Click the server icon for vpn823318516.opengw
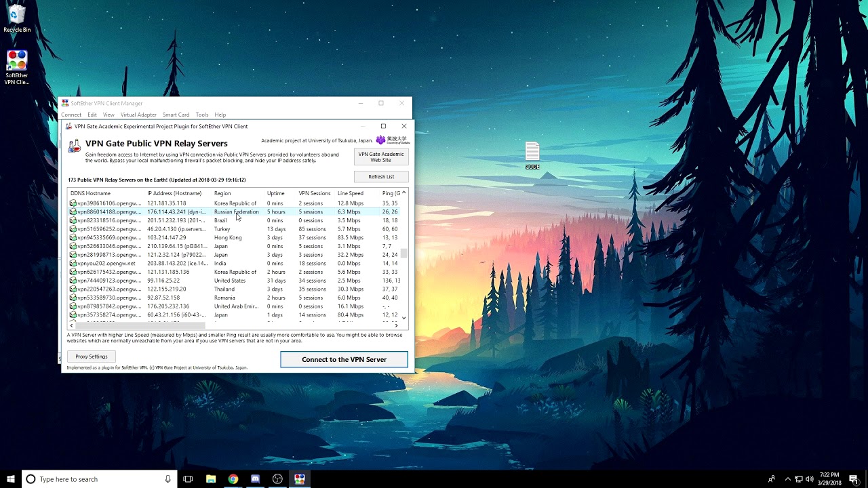 click(x=73, y=220)
